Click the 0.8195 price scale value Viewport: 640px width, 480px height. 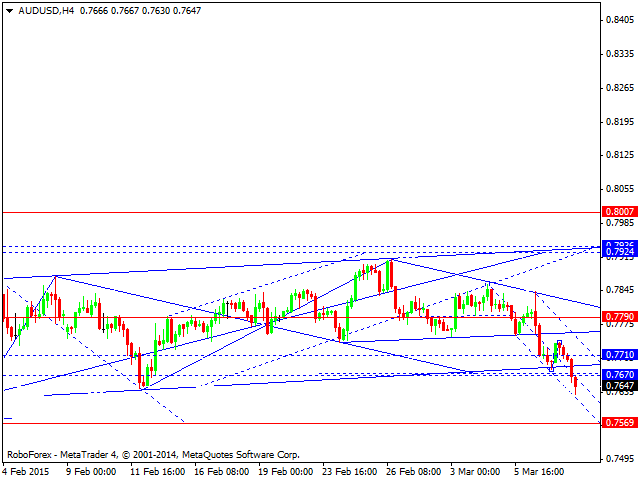620,122
